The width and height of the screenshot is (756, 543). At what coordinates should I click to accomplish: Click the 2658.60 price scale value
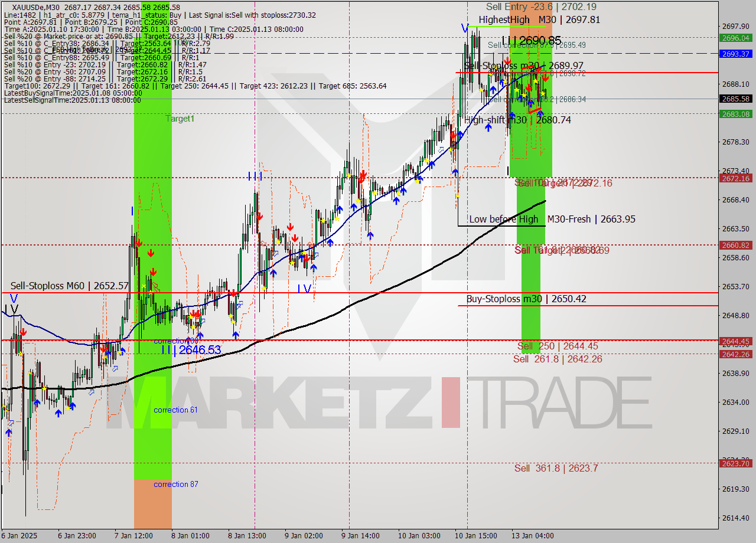[x=735, y=257]
